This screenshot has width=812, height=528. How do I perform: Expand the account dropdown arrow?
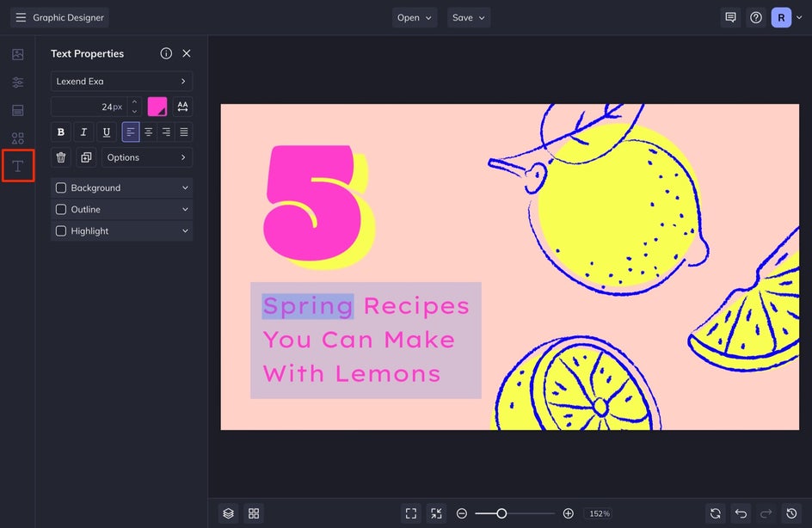click(x=799, y=17)
